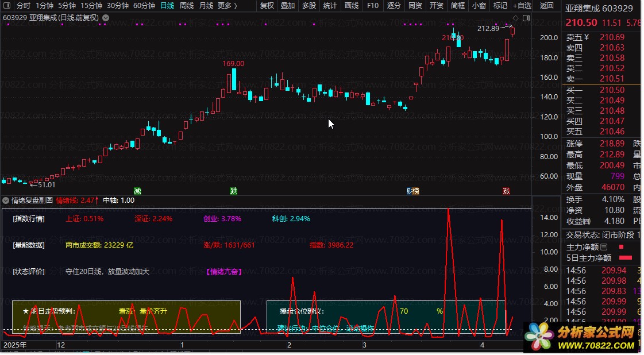Select the 60分钟 chart period
This screenshot has width=644, height=355.
pyautogui.click(x=144, y=6)
